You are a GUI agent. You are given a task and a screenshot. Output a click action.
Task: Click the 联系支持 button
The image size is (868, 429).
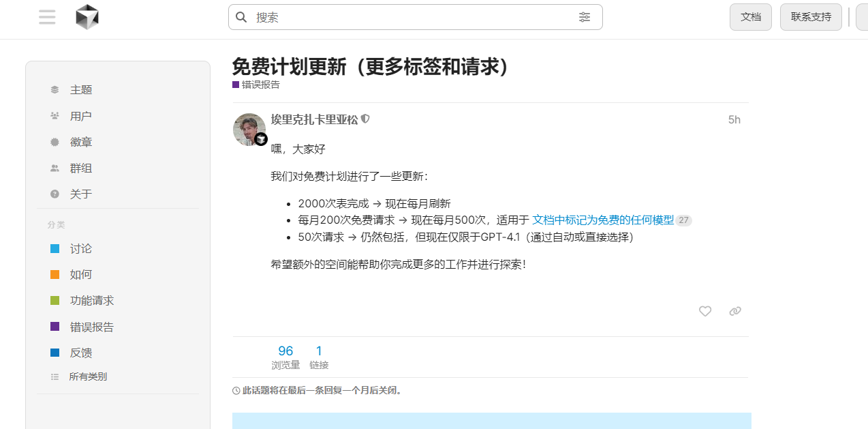click(811, 17)
